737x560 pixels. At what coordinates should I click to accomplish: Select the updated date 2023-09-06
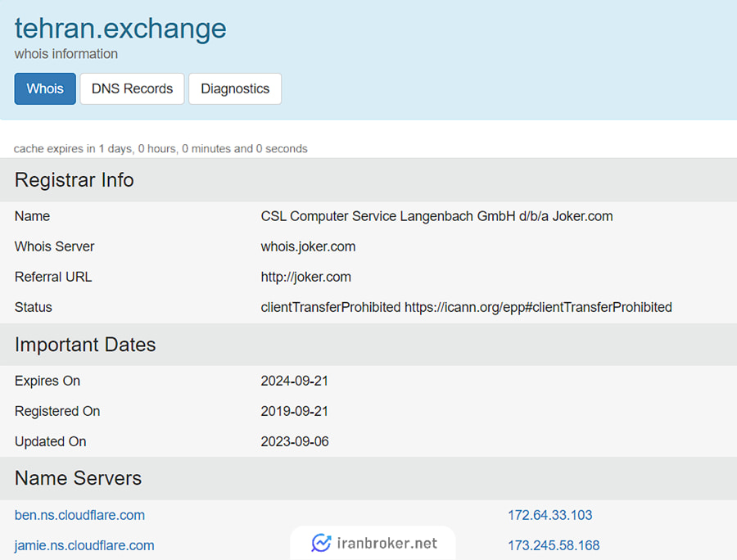(x=295, y=441)
